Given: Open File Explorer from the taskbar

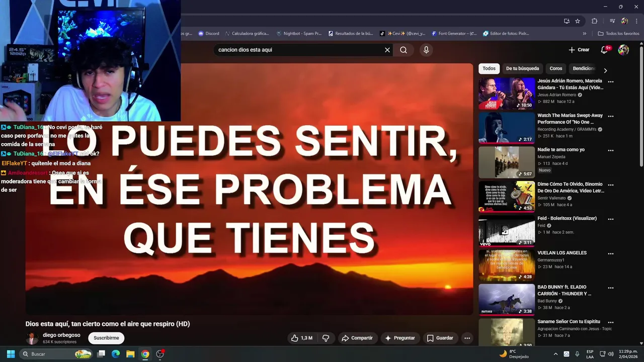Looking at the screenshot, I should 130,354.
